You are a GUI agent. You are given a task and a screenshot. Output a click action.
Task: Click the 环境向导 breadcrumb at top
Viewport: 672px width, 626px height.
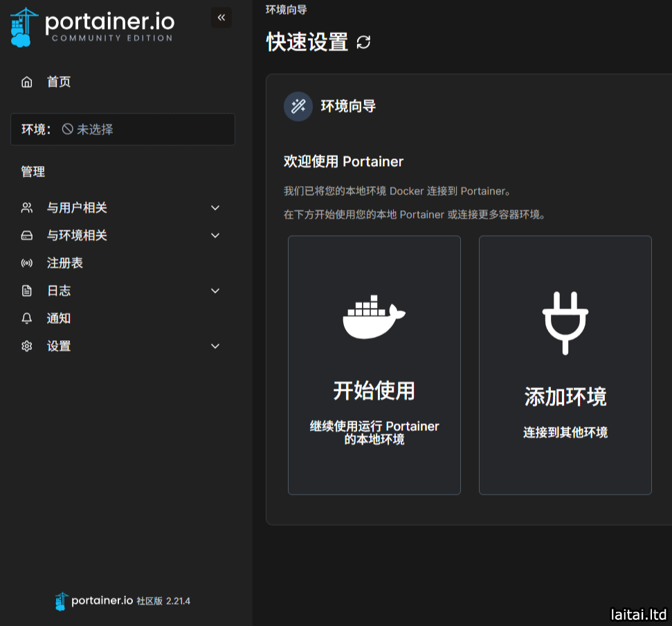click(287, 10)
